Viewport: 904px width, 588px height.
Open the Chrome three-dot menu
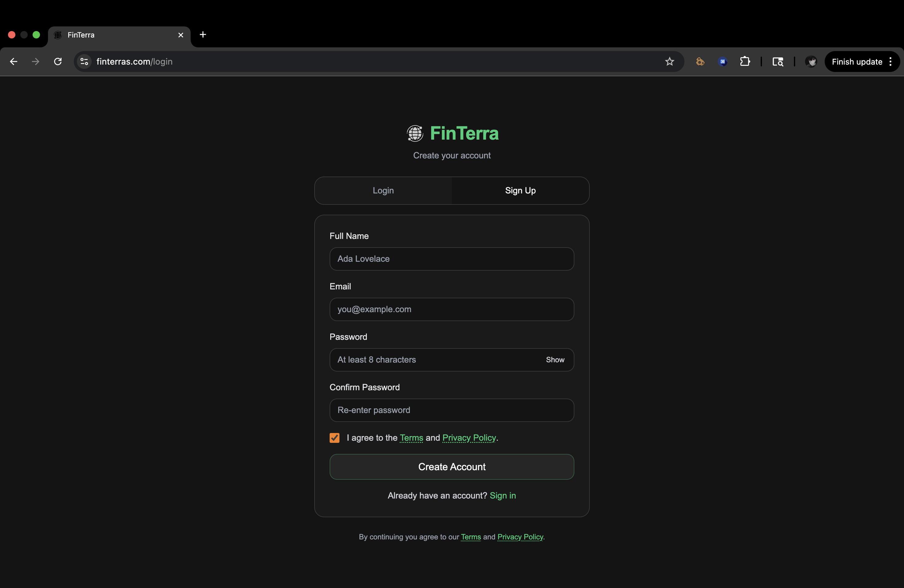890,62
